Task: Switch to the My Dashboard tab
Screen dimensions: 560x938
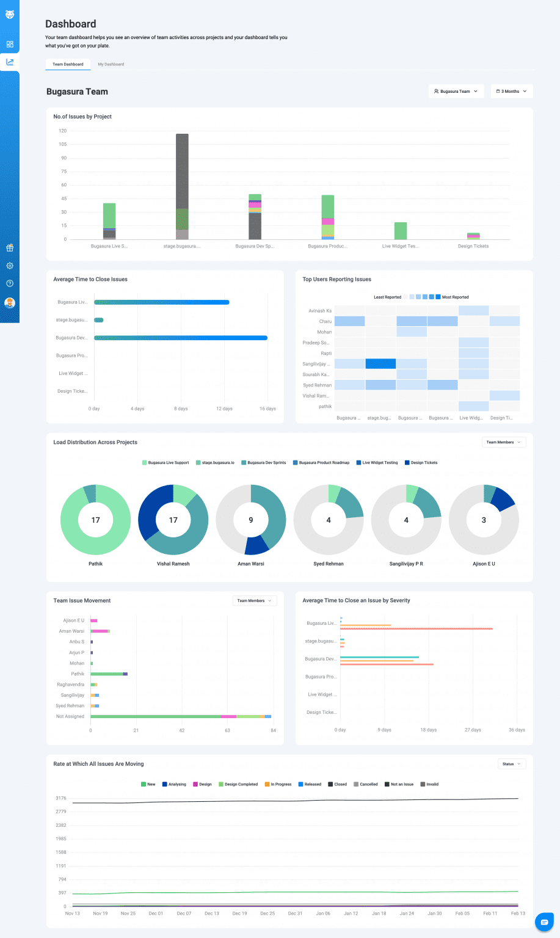Action: (x=111, y=64)
